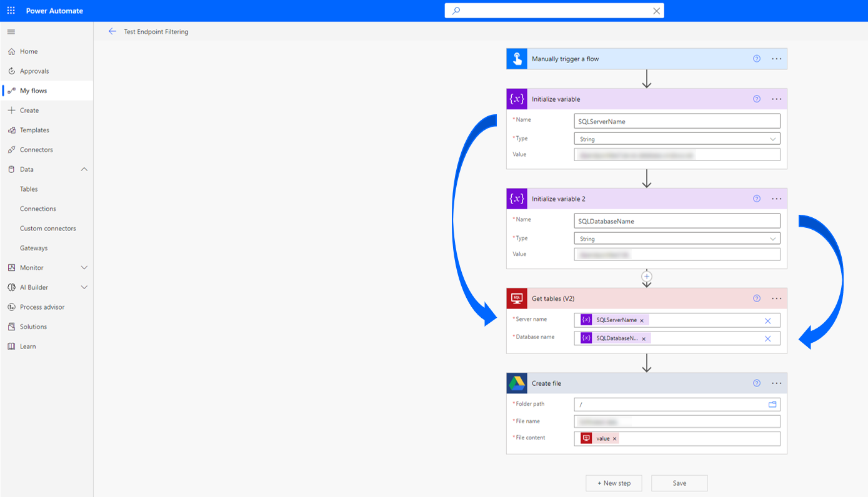The image size is (868, 497).
Task: Click the Save button
Action: [679, 483]
